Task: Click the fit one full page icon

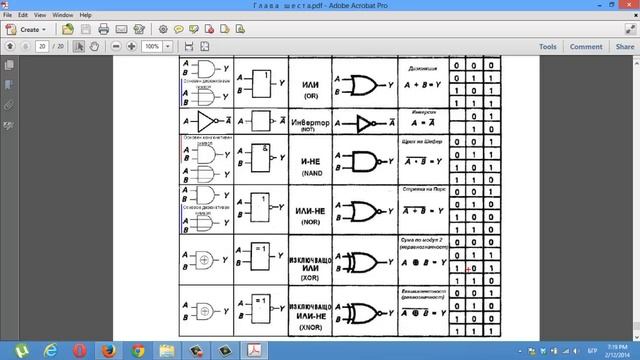Action: (204, 46)
